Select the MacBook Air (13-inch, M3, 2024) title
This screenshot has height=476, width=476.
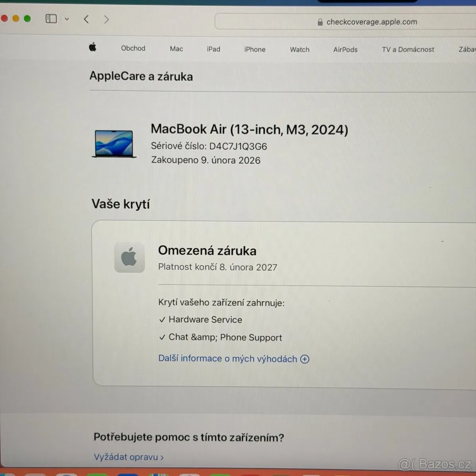[x=250, y=129]
